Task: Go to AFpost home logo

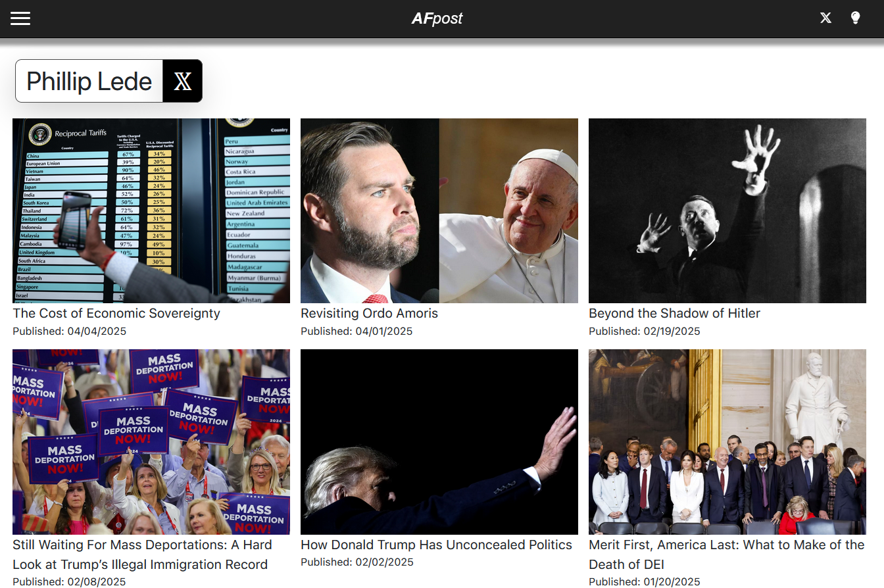Action: [437, 18]
